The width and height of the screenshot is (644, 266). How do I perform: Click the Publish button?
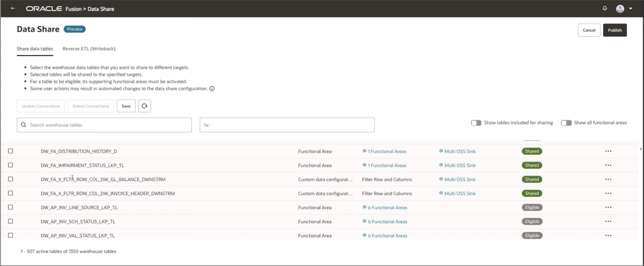coord(615,30)
